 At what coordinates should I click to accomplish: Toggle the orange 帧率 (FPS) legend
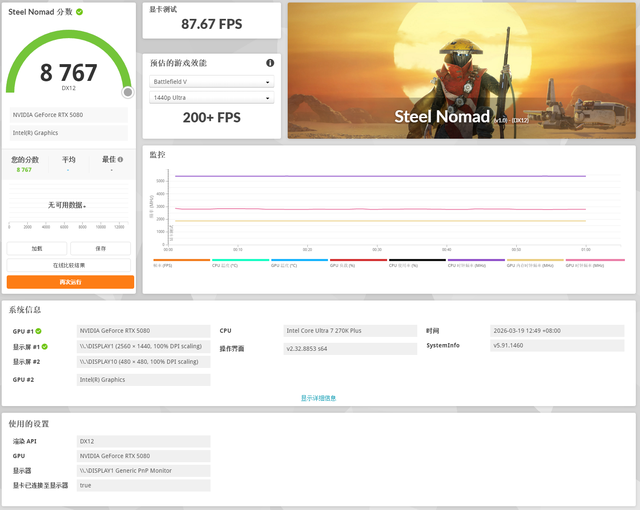182,263
